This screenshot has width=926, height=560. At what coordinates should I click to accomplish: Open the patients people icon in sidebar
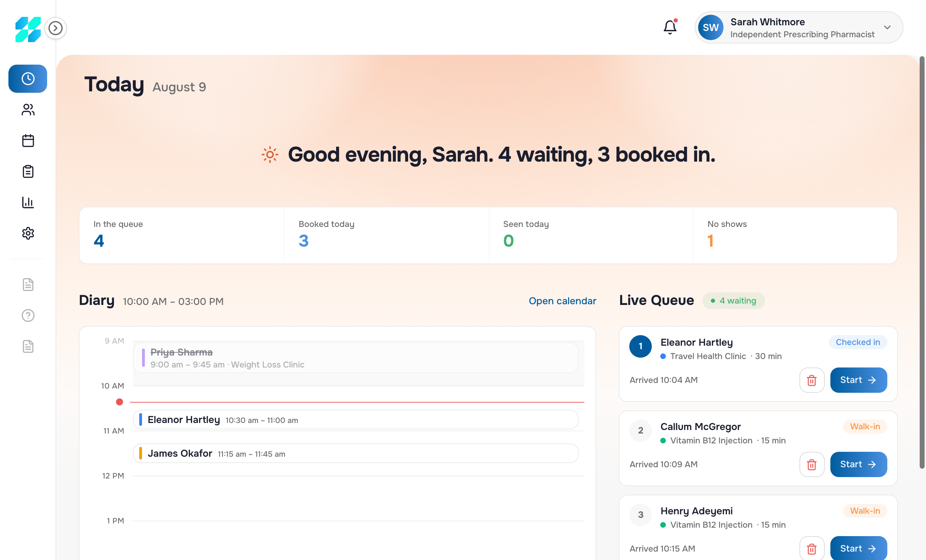click(x=28, y=110)
